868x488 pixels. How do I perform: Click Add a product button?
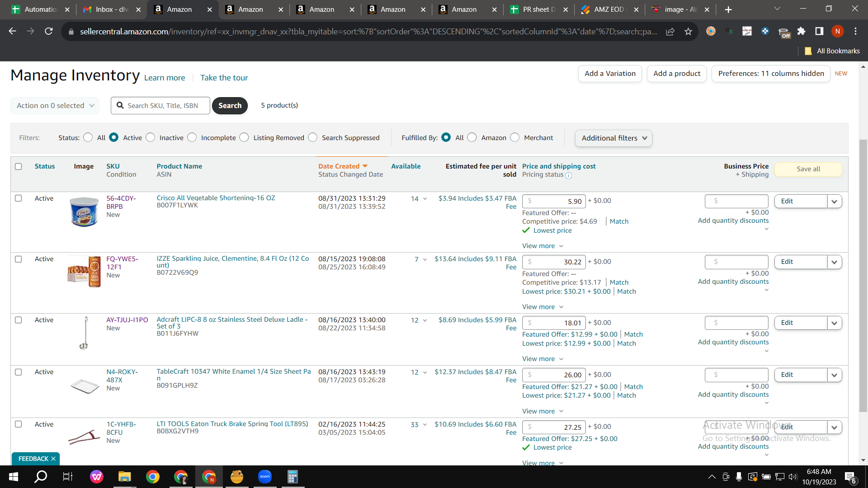point(677,74)
